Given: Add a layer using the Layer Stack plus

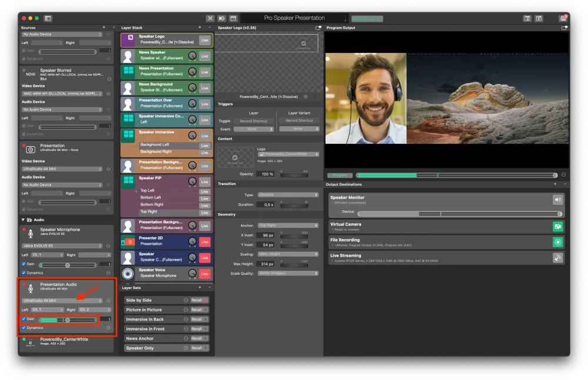Looking at the screenshot, I should click(199, 28).
